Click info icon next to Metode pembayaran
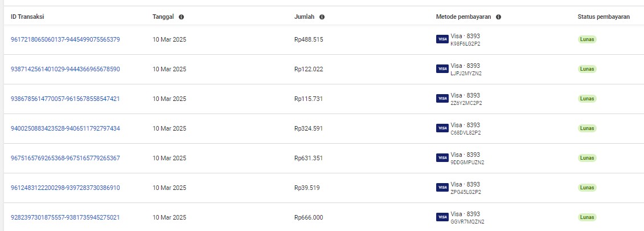This screenshot has height=231, width=644. 498,17
